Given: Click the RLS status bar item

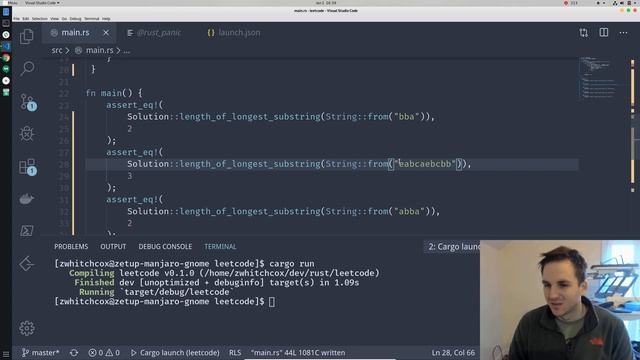Looking at the screenshot, I should (x=235, y=353).
